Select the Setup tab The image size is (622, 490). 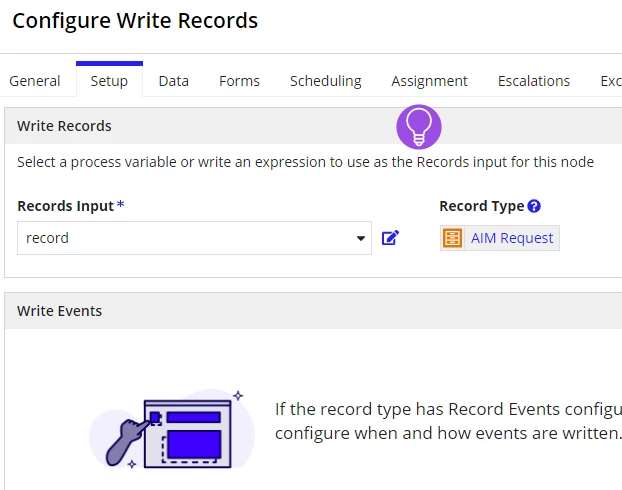click(109, 81)
